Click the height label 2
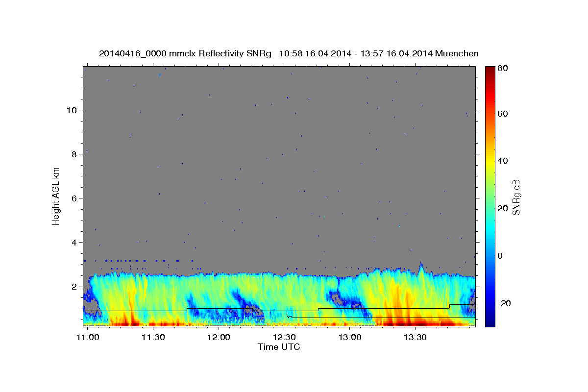This screenshot has height=392, width=588. (75, 287)
